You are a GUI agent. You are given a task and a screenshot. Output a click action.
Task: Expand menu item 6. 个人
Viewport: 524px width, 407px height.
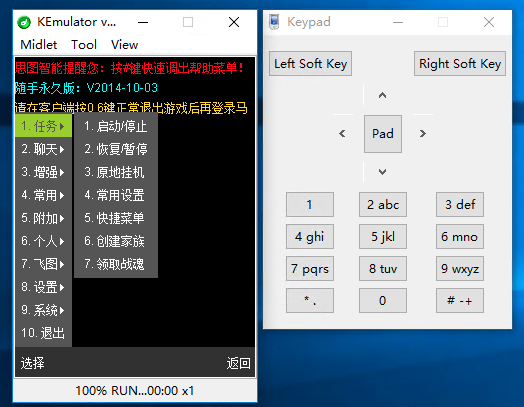point(43,241)
